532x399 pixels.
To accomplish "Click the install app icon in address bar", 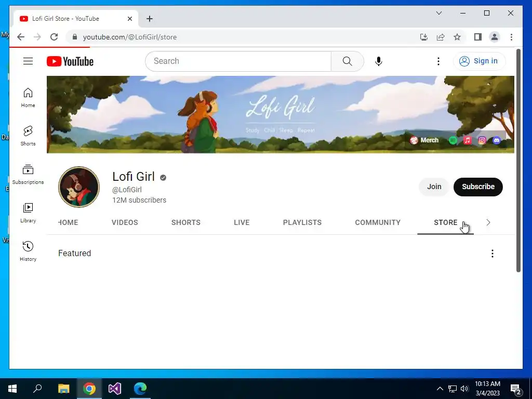I will click(x=424, y=37).
